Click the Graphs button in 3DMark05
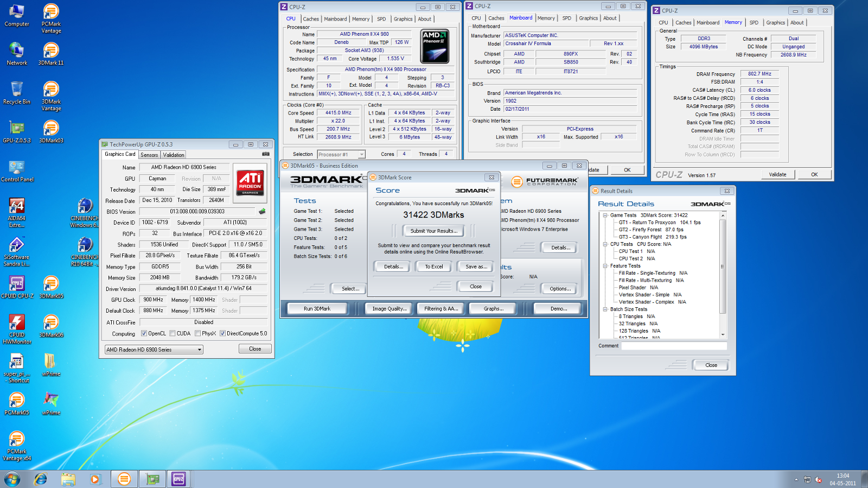 pyautogui.click(x=493, y=308)
